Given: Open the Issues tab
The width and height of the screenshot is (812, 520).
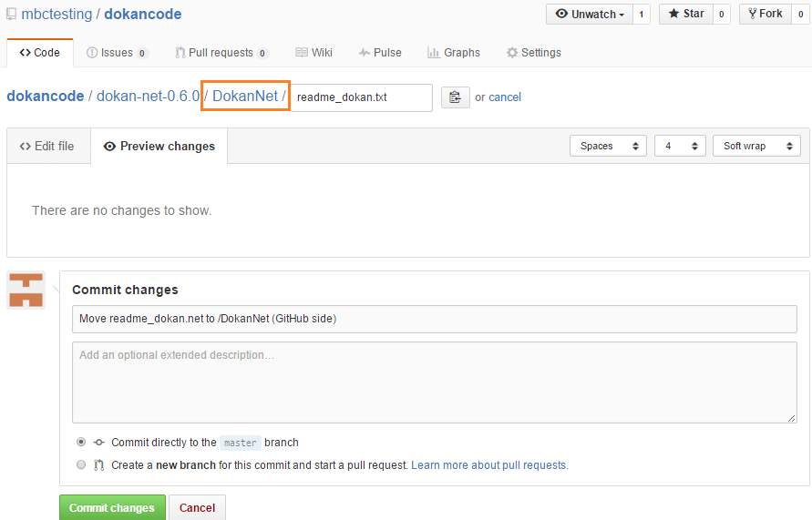Looking at the screenshot, I should (x=117, y=53).
